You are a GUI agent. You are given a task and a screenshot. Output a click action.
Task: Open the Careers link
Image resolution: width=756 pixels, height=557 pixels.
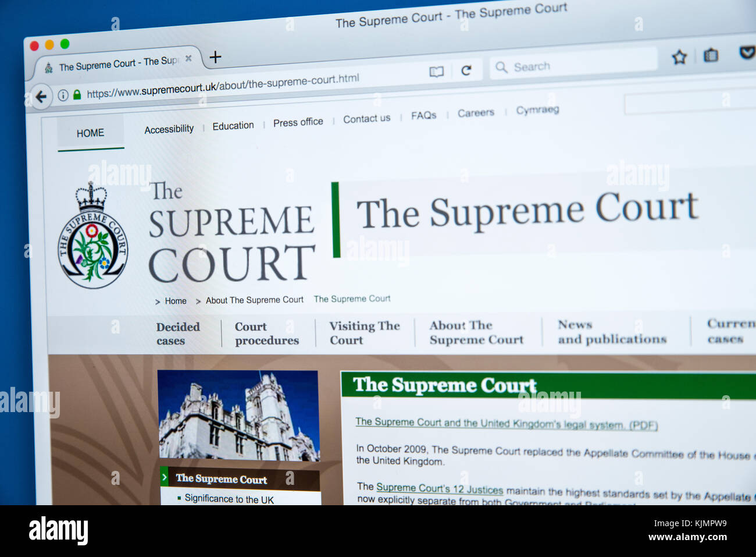point(476,113)
